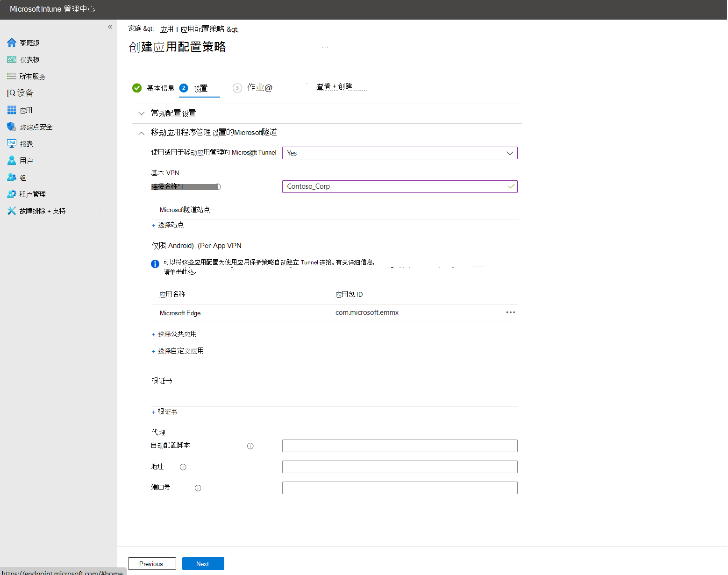
Task: Open Reports icon (报表)
Action: pos(12,143)
